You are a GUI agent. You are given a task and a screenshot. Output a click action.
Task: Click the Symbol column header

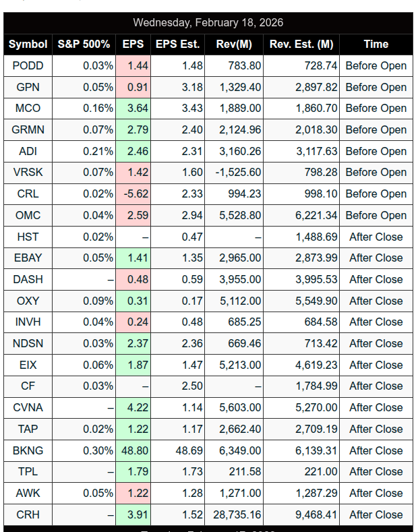(x=28, y=44)
